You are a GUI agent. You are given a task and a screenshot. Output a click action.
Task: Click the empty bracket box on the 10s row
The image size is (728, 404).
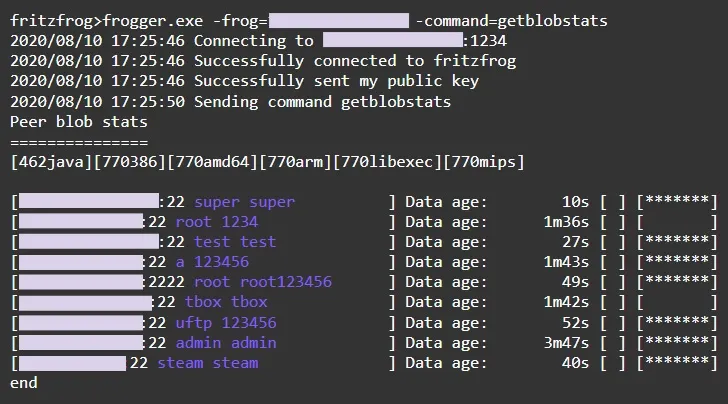[613, 202]
